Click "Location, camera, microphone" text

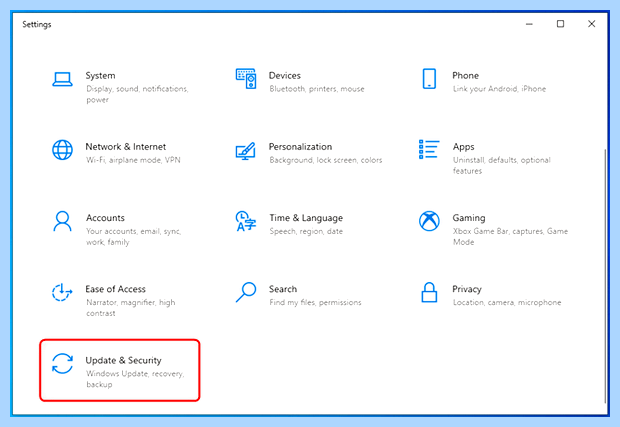coord(507,302)
